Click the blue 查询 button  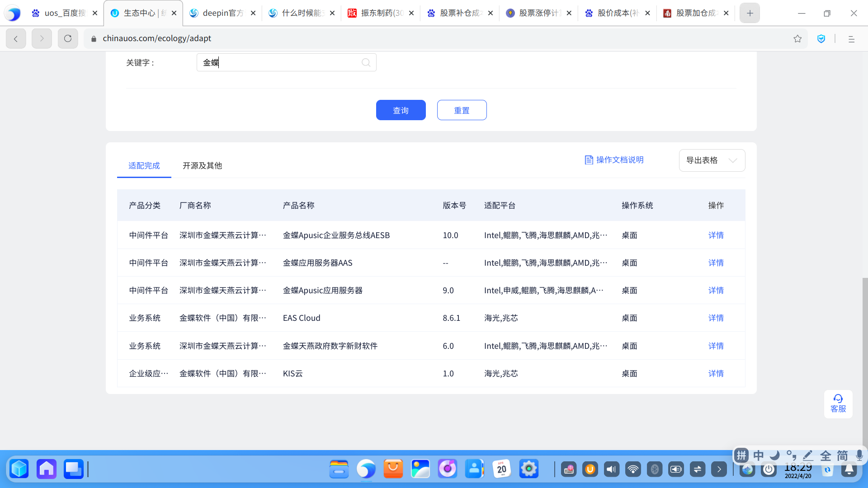pyautogui.click(x=401, y=110)
